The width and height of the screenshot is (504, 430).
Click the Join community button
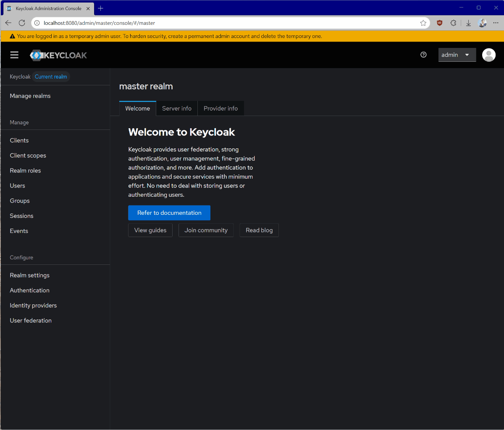206,230
